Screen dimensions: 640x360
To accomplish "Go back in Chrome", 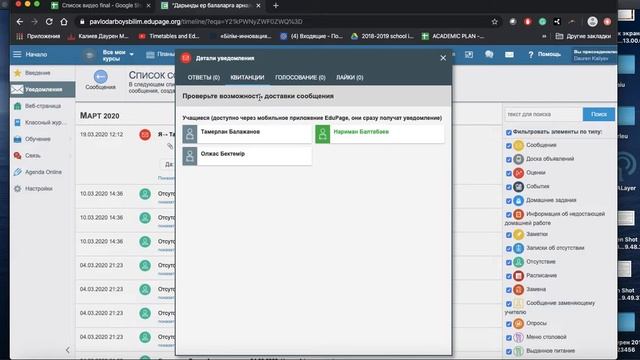I will (20, 22).
